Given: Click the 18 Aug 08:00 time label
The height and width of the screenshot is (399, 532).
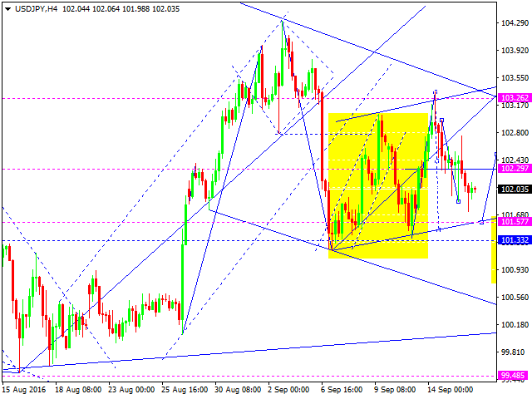Looking at the screenshot, I should tap(78, 390).
